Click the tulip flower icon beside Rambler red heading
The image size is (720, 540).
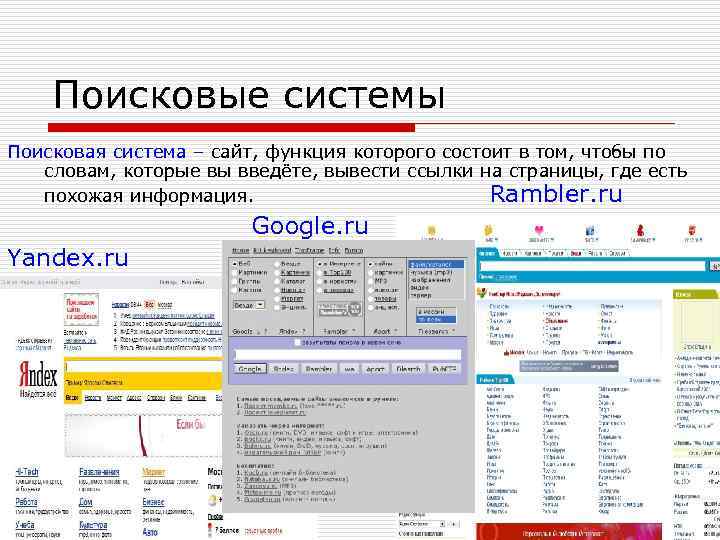[x=482, y=293]
